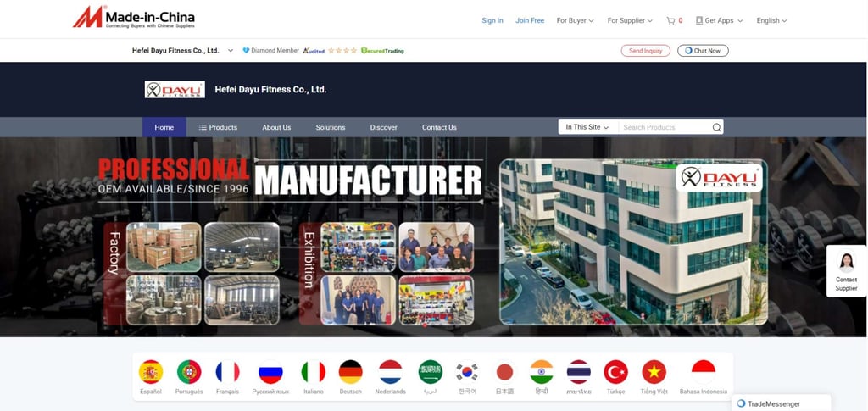Select the Thai flag

[x=578, y=372]
